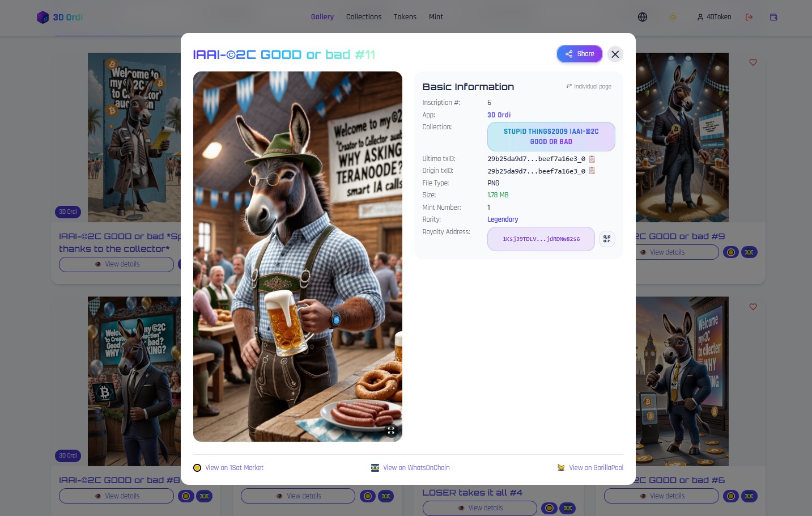This screenshot has width=812, height=516.
Task: Click the 3D Ordi logo
Action: pos(59,18)
